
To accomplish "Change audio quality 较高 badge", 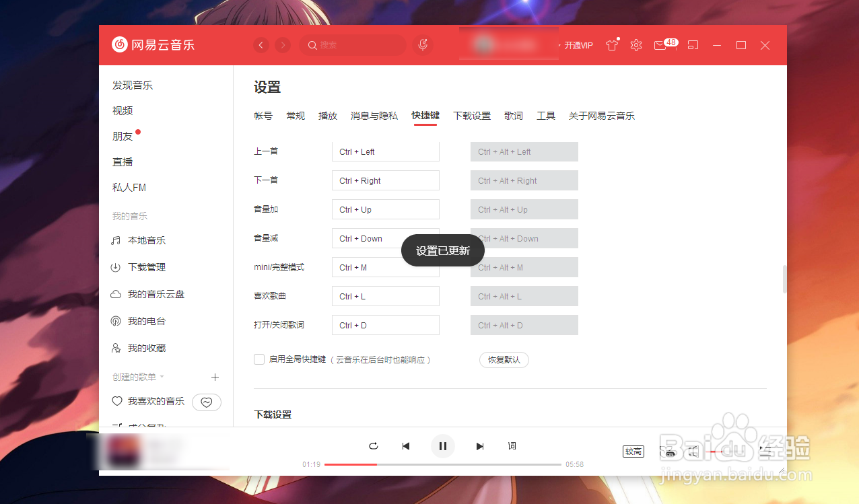I will [x=633, y=452].
